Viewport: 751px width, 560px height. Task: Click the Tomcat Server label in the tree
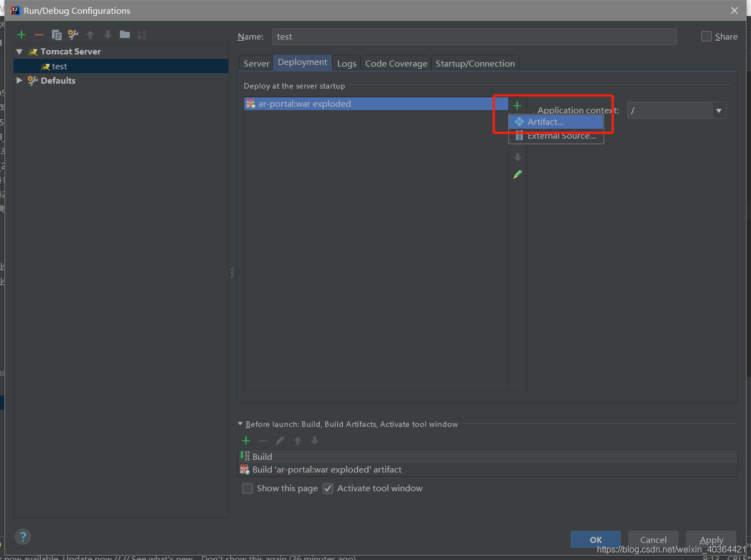[x=70, y=52]
